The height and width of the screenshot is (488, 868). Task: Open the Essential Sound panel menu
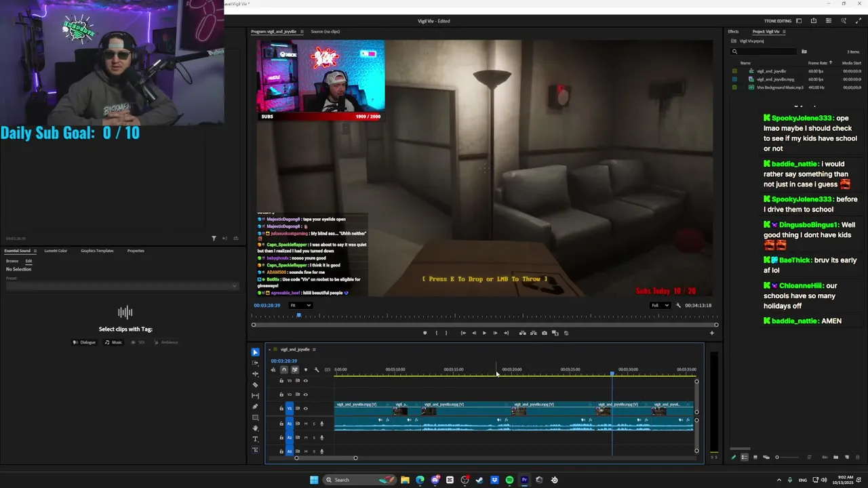(x=35, y=251)
